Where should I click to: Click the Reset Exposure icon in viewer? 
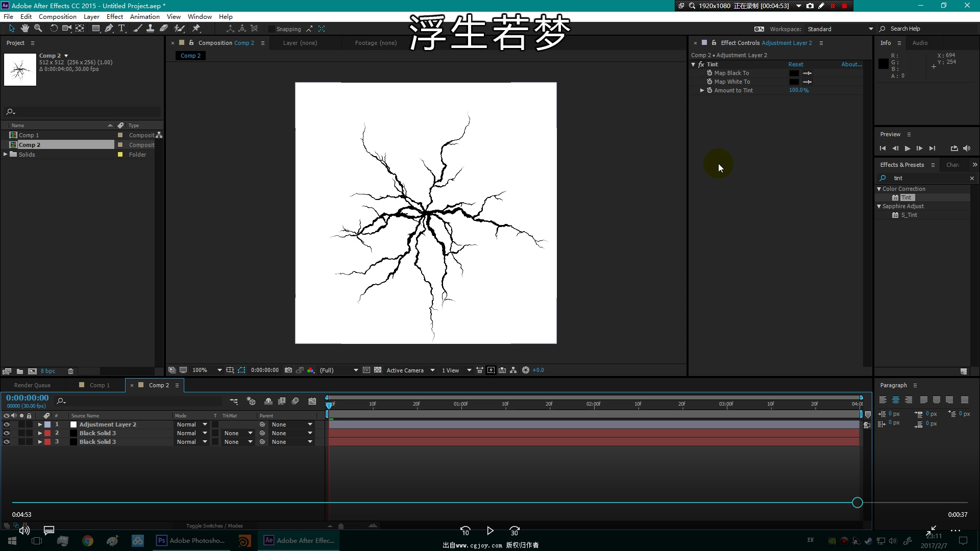pyautogui.click(x=526, y=370)
